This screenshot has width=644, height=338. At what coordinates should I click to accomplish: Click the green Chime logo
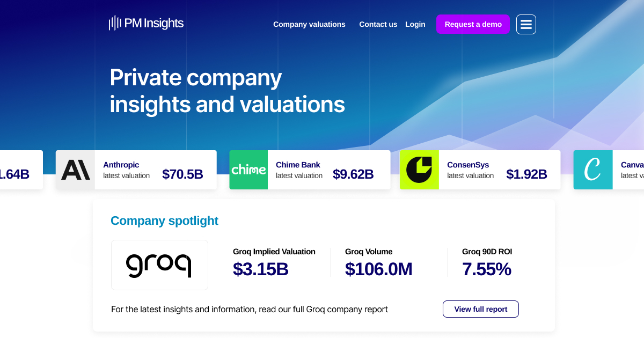[248, 170]
